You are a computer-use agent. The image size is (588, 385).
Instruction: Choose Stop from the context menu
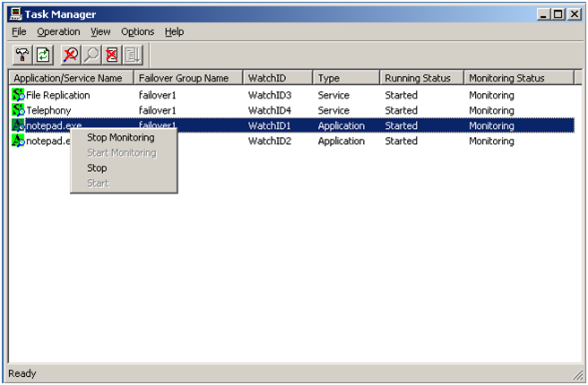[97, 168]
